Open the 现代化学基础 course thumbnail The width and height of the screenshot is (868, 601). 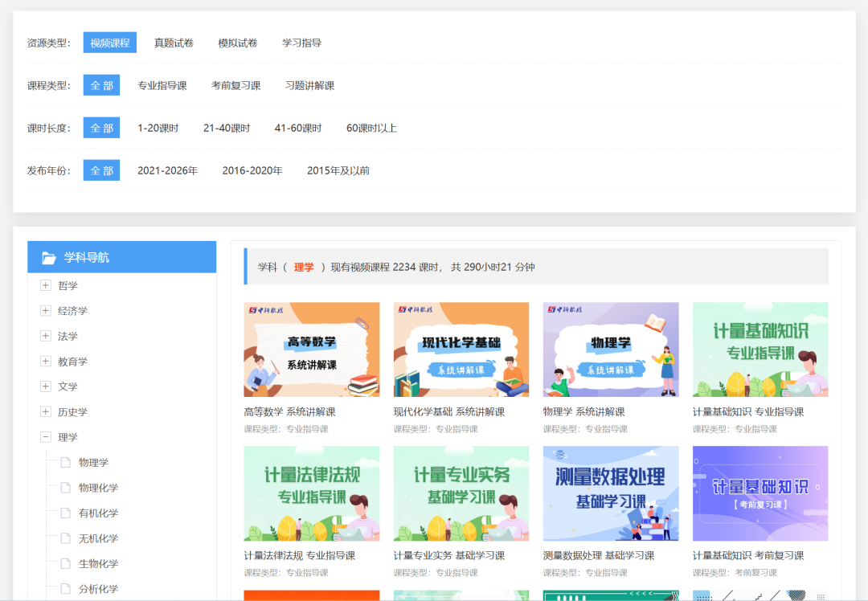coord(461,350)
